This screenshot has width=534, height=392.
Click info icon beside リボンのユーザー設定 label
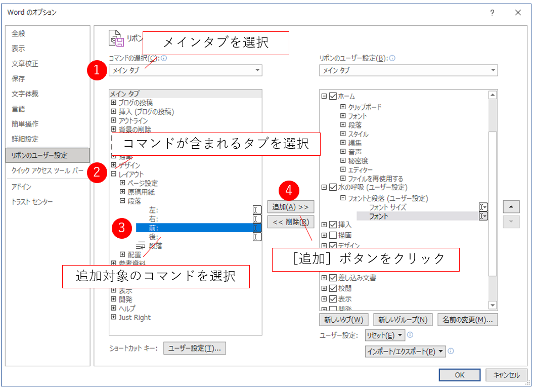point(392,58)
